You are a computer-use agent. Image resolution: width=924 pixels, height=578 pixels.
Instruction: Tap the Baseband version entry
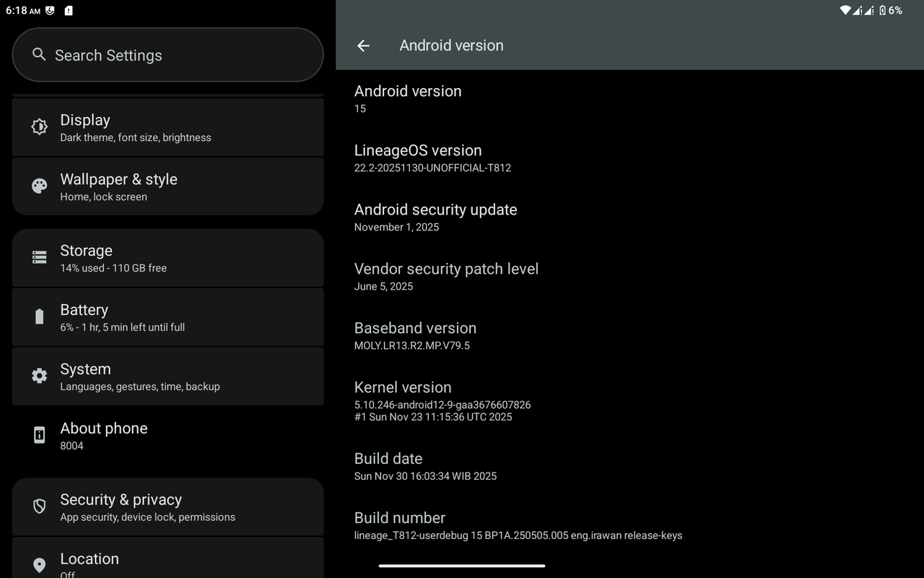coord(415,335)
